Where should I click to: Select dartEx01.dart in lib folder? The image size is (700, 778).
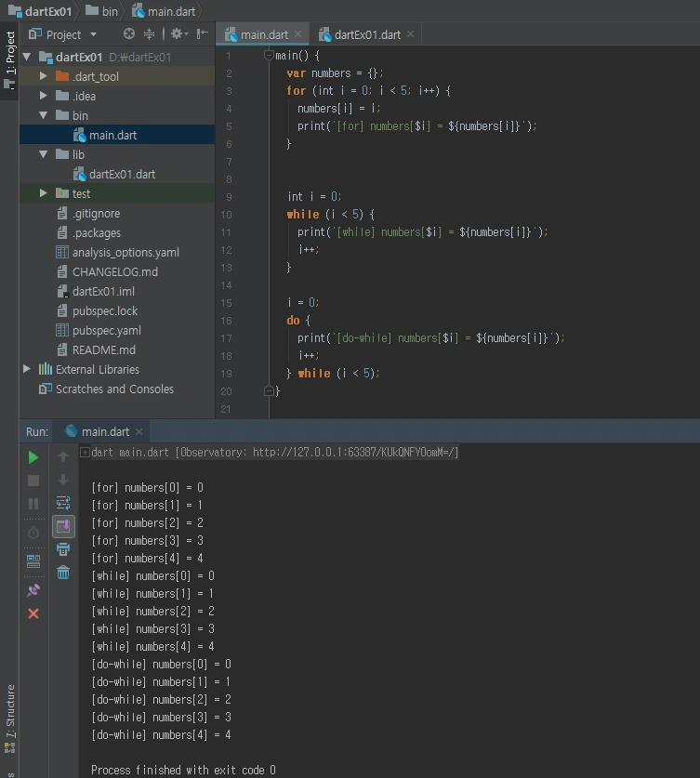[117, 174]
